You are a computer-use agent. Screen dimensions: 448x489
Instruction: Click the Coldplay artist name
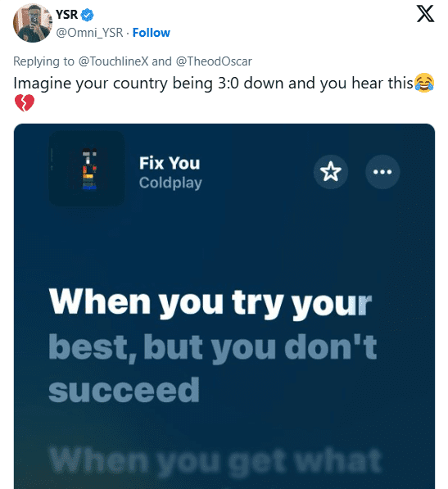pyautogui.click(x=170, y=183)
